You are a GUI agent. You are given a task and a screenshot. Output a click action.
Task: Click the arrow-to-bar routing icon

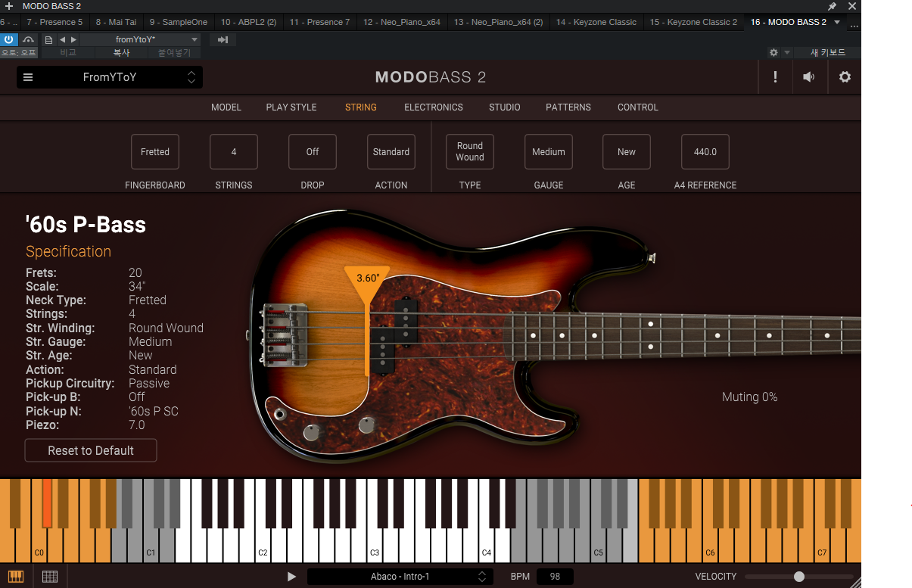point(223,39)
